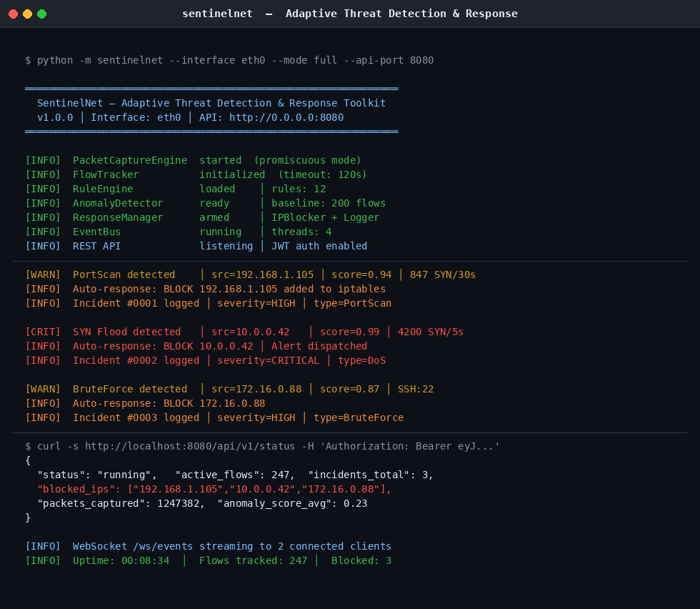Click the WebSocket /ws/events streaming line
Screen dimensions: 700x609
click(208, 546)
